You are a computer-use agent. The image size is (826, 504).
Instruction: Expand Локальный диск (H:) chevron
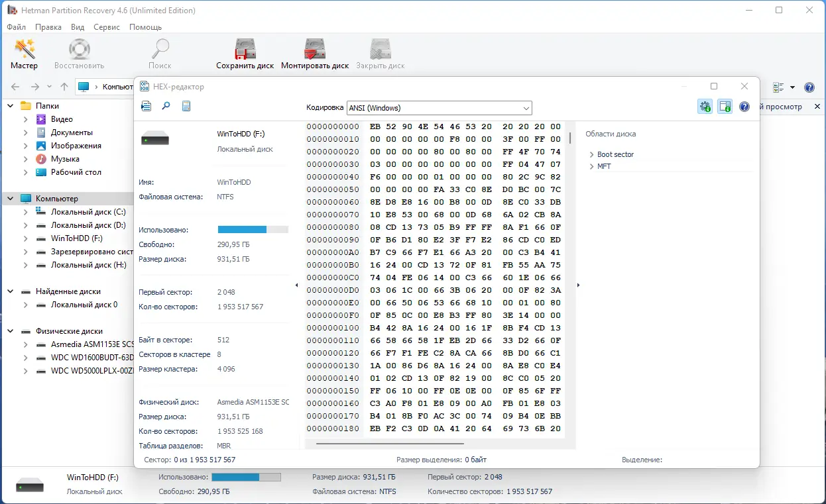25,265
